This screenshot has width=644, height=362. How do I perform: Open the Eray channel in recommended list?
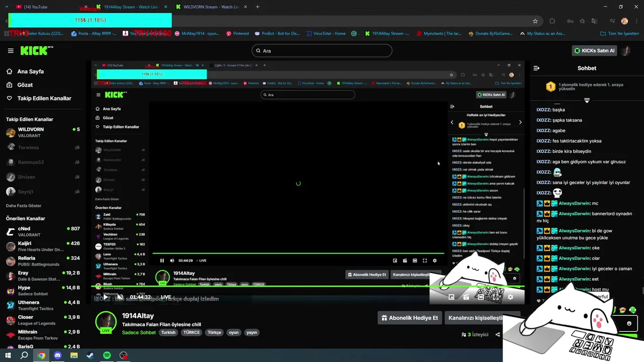[43, 276]
